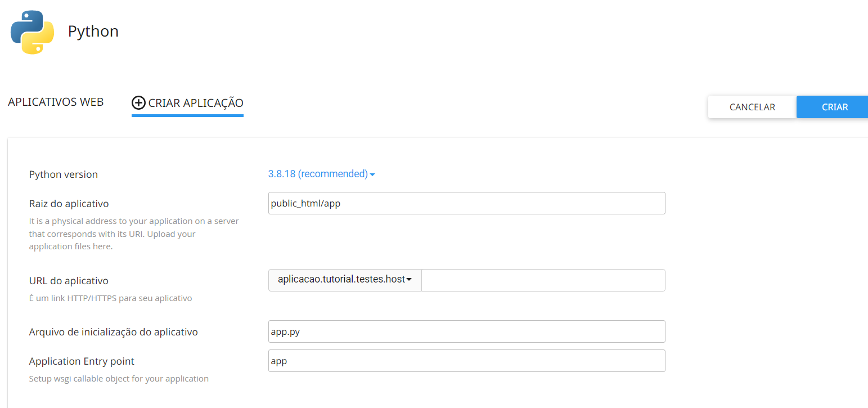
Task: Switch to the Aplicativos Web tab
Action: [x=56, y=102]
